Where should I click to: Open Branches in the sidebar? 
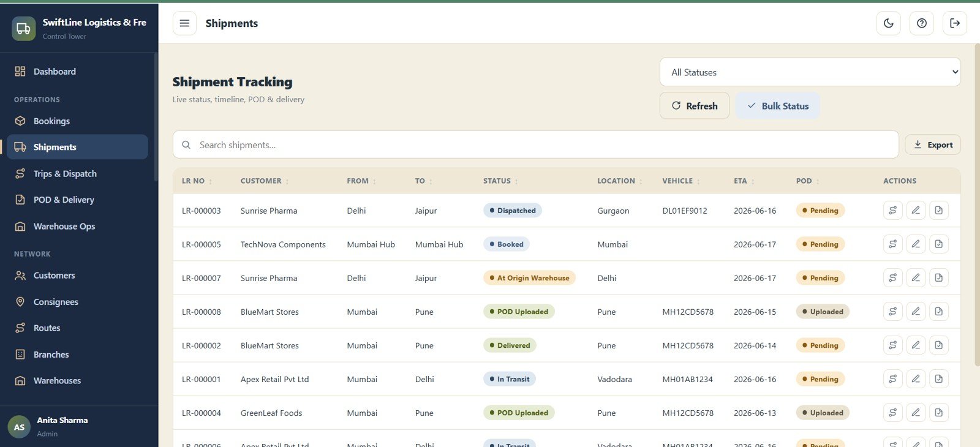[x=77, y=355]
